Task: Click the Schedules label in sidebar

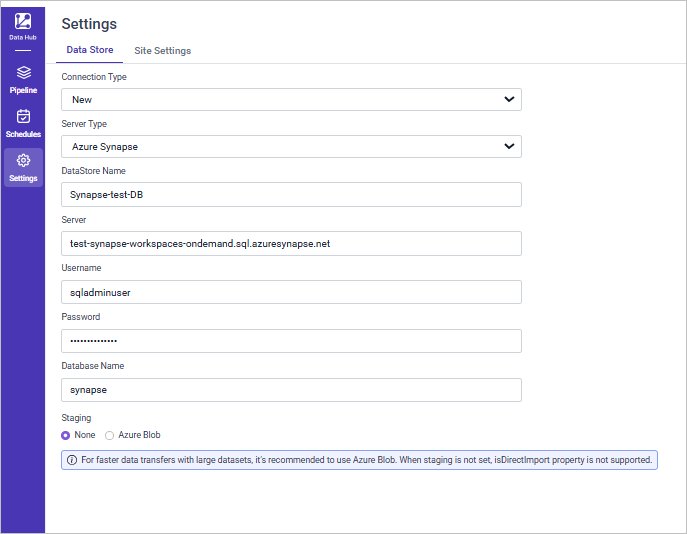Action: pyautogui.click(x=23, y=134)
